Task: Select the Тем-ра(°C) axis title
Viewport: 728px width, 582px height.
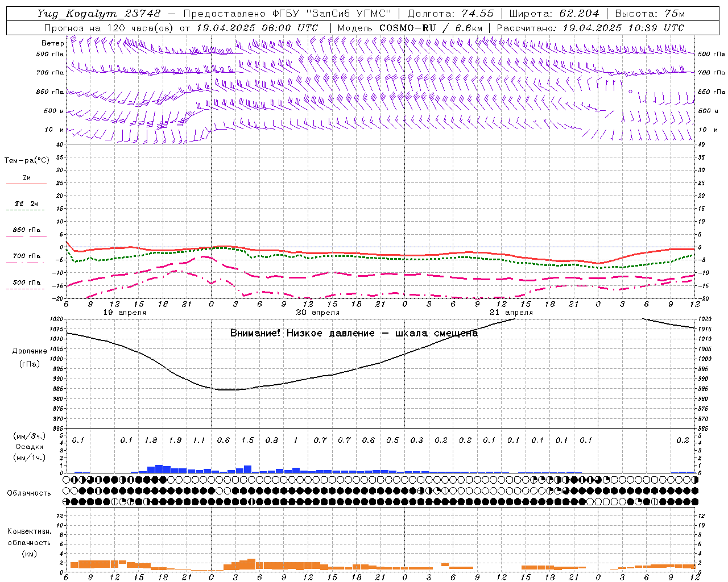Action: coord(27,161)
